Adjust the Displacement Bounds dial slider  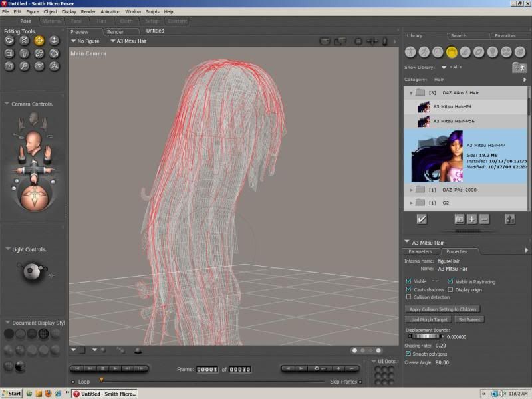[425, 336]
